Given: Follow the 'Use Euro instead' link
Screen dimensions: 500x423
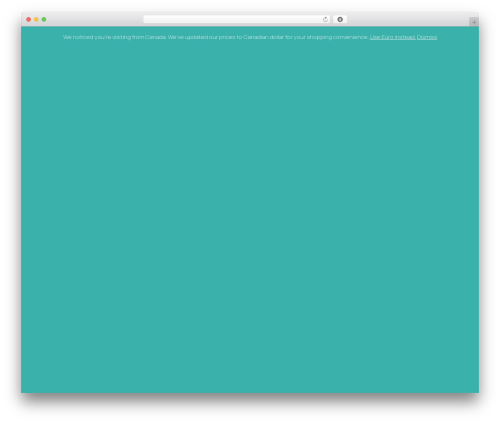Looking at the screenshot, I should 392,37.
